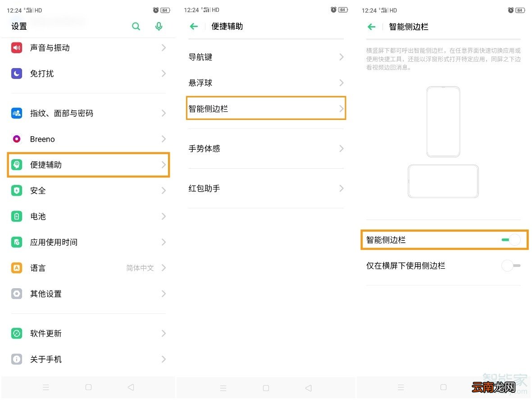Image resolution: width=532 pixels, height=400 pixels.
Task: Tap the green shield Security icon
Action: pos(17,190)
